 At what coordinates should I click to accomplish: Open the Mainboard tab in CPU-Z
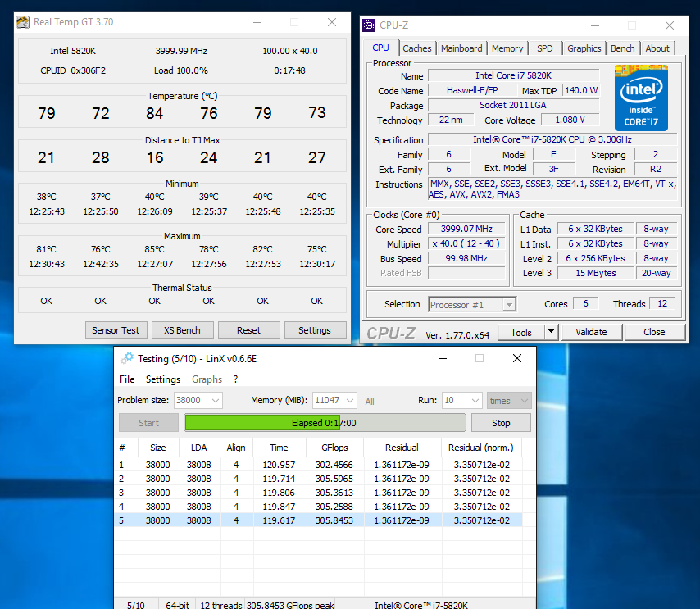click(461, 48)
